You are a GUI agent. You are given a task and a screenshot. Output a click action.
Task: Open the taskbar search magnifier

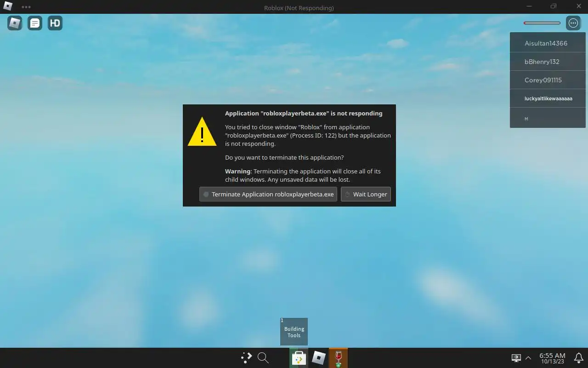click(x=263, y=358)
